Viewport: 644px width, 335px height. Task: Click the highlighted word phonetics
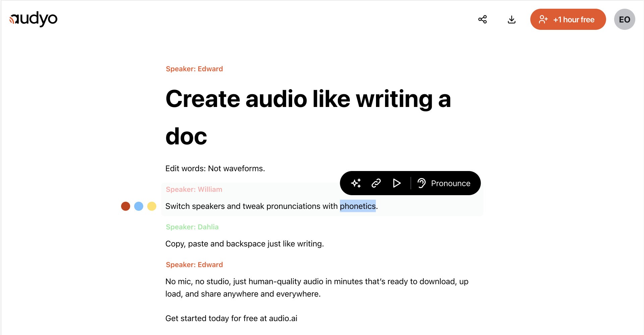[x=358, y=206]
